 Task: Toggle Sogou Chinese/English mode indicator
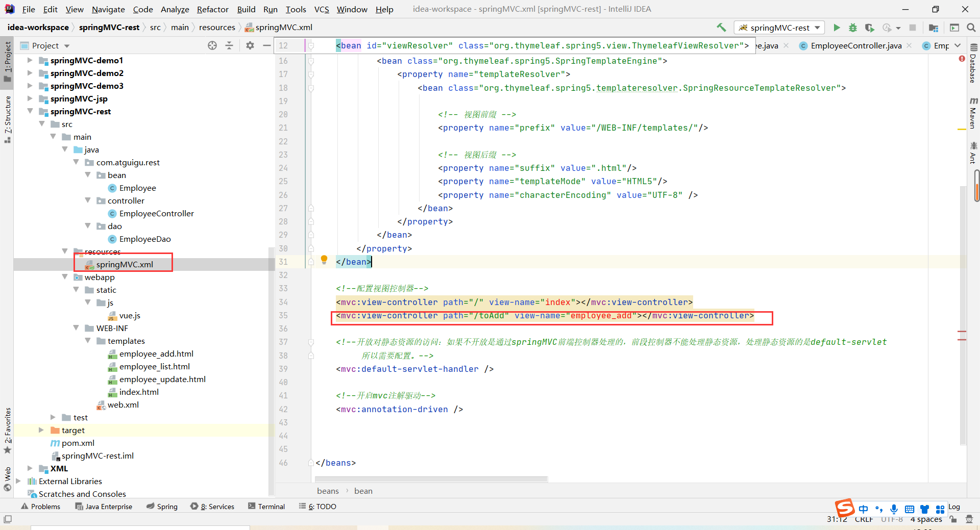(x=863, y=509)
